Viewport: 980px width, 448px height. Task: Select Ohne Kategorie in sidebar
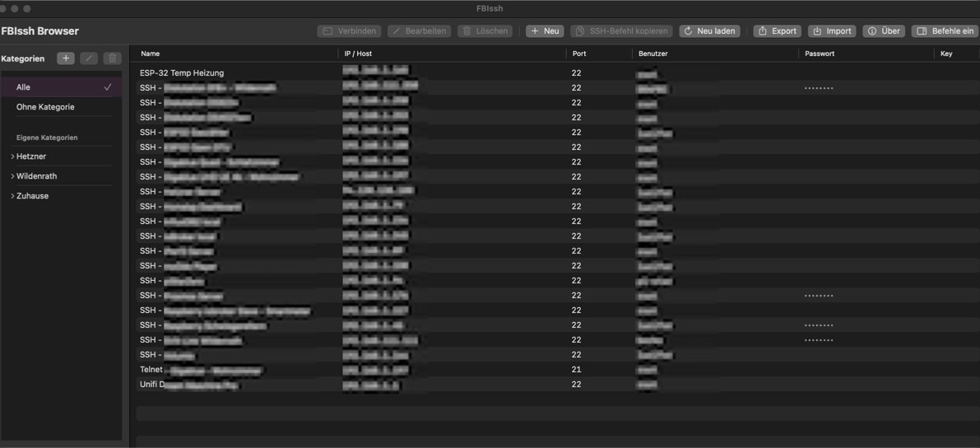pyautogui.click(x=45, y=107)
